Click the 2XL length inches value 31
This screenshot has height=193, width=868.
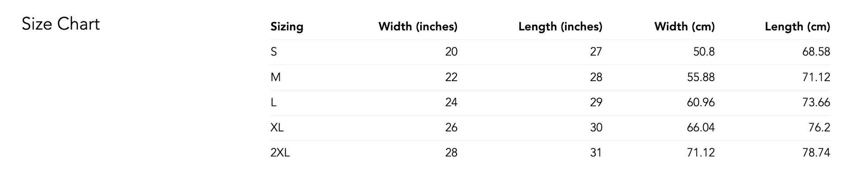[x=596, y=153]
